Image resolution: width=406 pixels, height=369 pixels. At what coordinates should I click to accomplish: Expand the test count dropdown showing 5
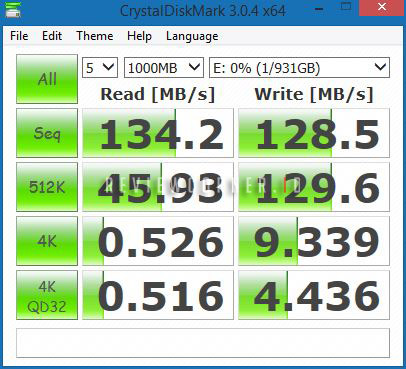coord(100,68)
